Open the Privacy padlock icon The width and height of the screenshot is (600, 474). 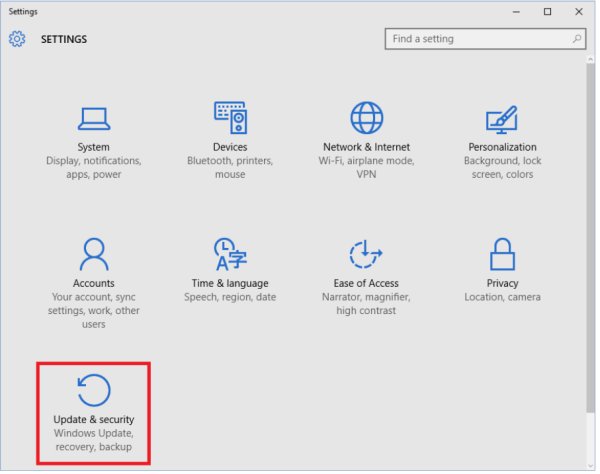click(x=502, y=254)
